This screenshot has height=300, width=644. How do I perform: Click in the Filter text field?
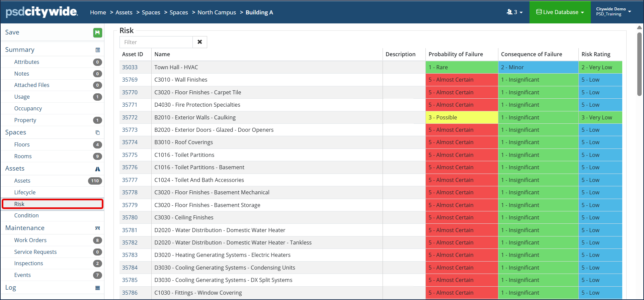pyautogui.click(x=156, y=42)
